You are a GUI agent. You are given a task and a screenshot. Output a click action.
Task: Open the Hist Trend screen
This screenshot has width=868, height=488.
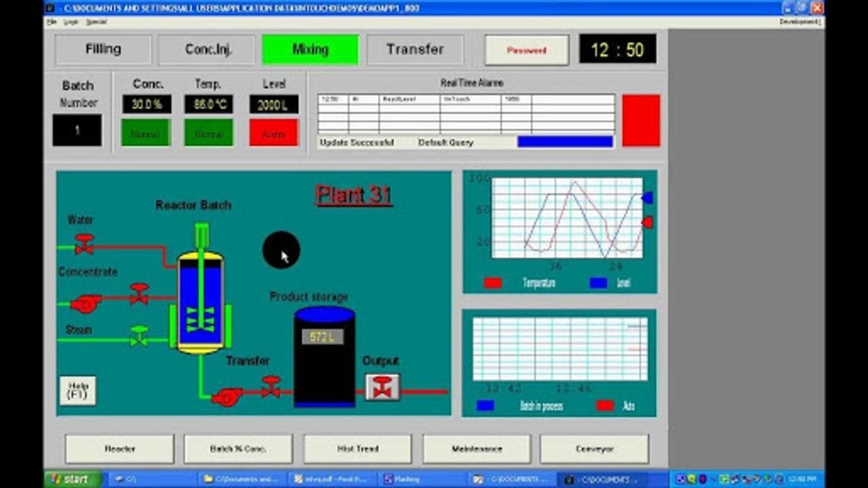(x=357, y=449)
